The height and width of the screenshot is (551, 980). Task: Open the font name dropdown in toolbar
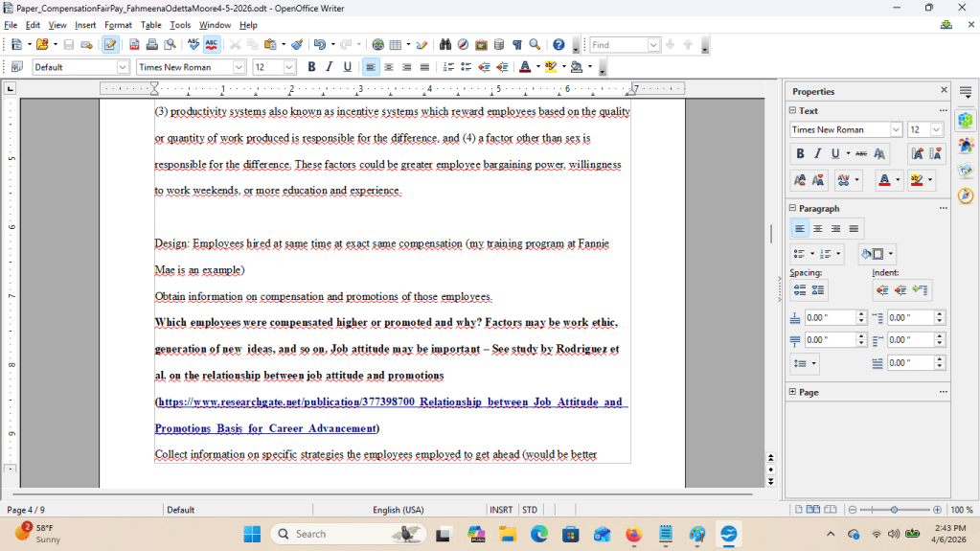tap(239, 67)
